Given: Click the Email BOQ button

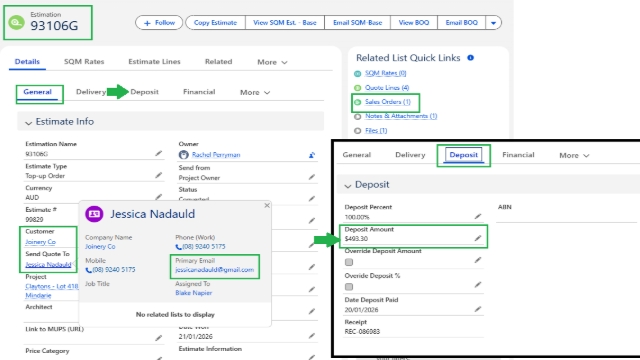Looking at the screenshot, I should (x=461, y=23).
